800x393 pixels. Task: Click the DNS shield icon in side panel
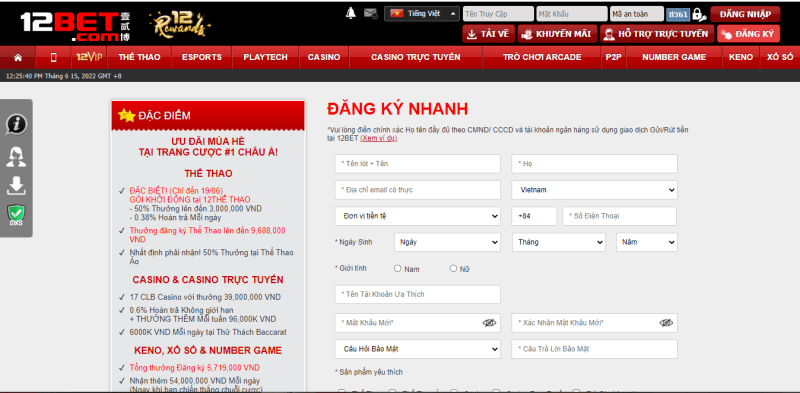coord(16,216)
